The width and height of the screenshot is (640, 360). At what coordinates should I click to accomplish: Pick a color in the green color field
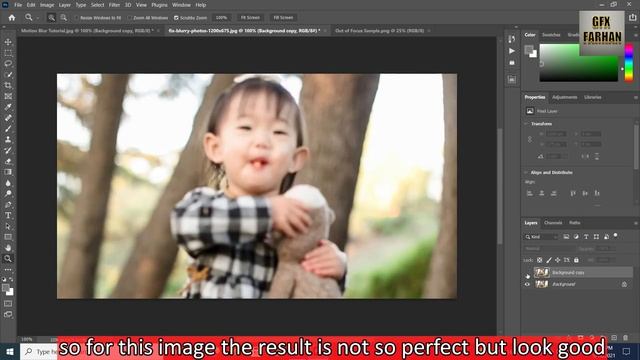tap(579, 63)
